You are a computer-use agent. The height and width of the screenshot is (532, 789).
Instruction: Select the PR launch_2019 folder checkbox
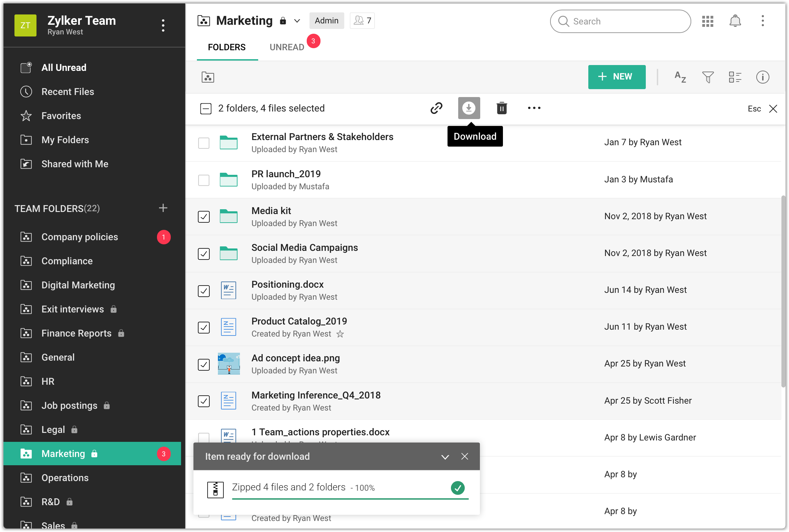click(x=204, y=180)
